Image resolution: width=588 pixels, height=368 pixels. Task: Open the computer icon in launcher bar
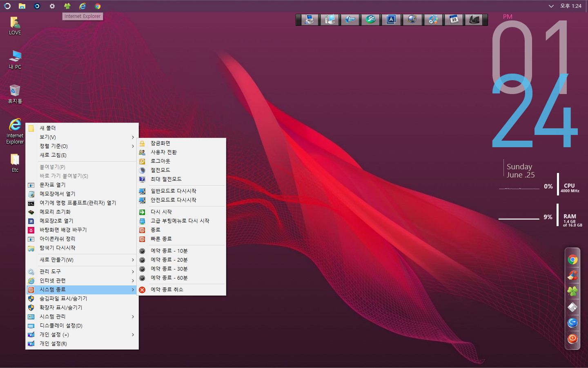point(309,20)
